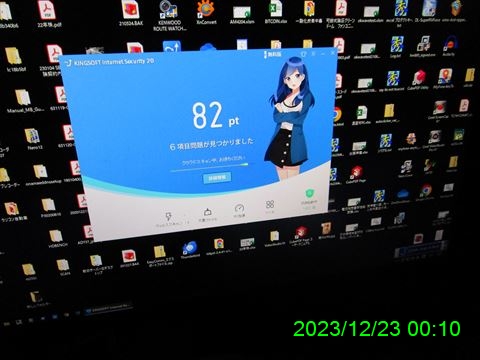The width and height of the screenshot is (480, 360).
Task: Open the skin change shirt icon in title bar
Action: pyautogui.click(x=303, y=54)
